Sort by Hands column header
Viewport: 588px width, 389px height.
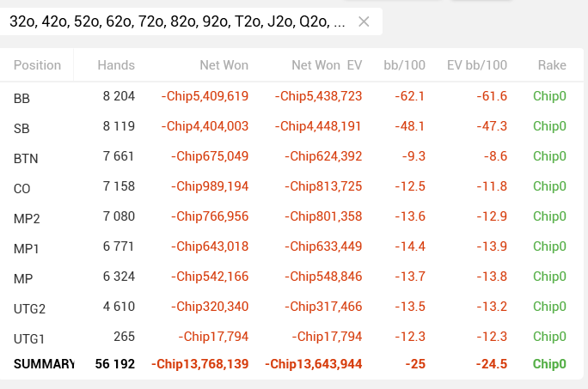[116, 65]
